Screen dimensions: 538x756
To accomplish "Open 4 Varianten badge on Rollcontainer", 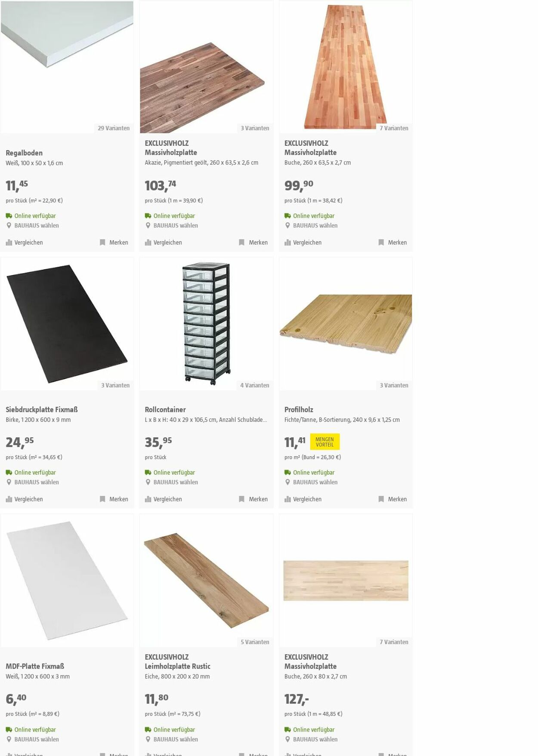I will point(255,385).
